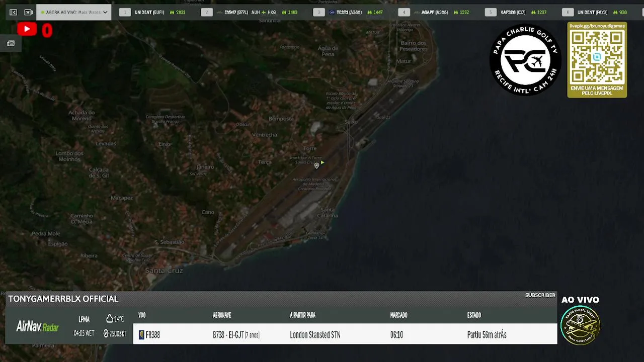Click the 'Caminho D. Mécia' map label
This screenshot has width=644, height=362.
coord(82,218)
